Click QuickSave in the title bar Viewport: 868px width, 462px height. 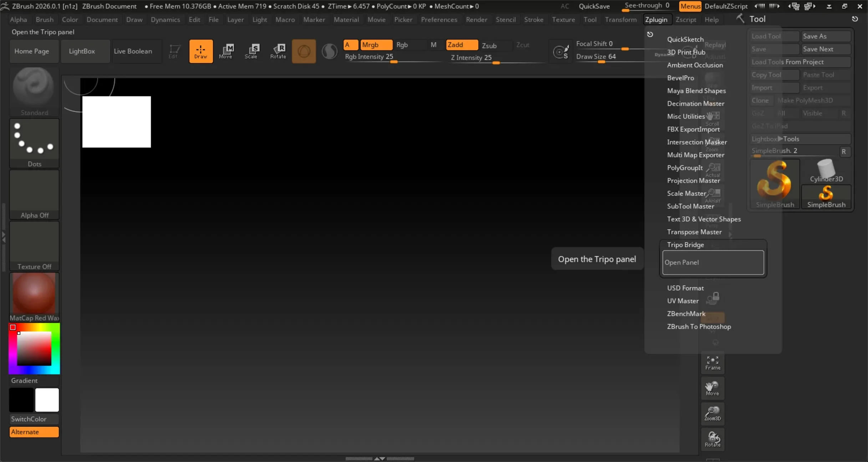594,6
